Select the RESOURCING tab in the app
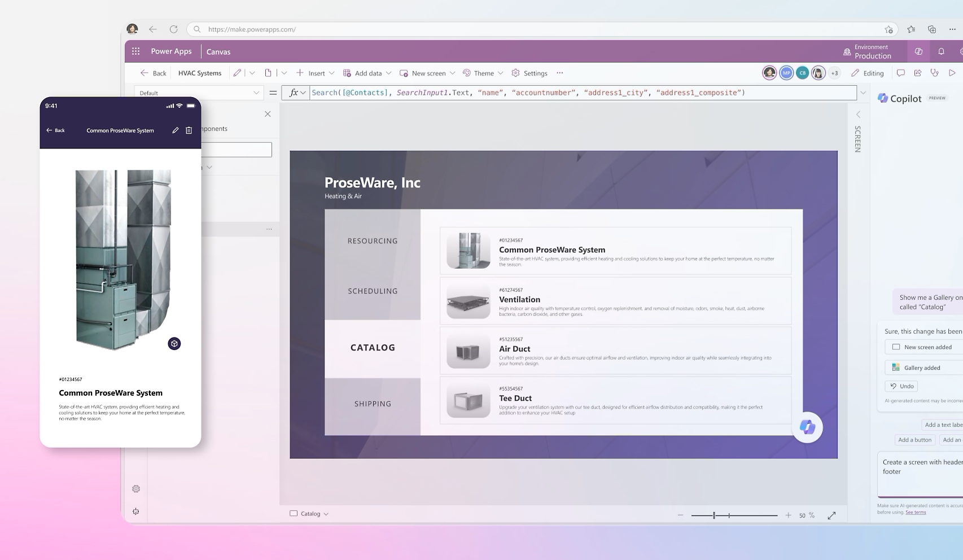Screen dimensions: 963x560 click(373, 241)
